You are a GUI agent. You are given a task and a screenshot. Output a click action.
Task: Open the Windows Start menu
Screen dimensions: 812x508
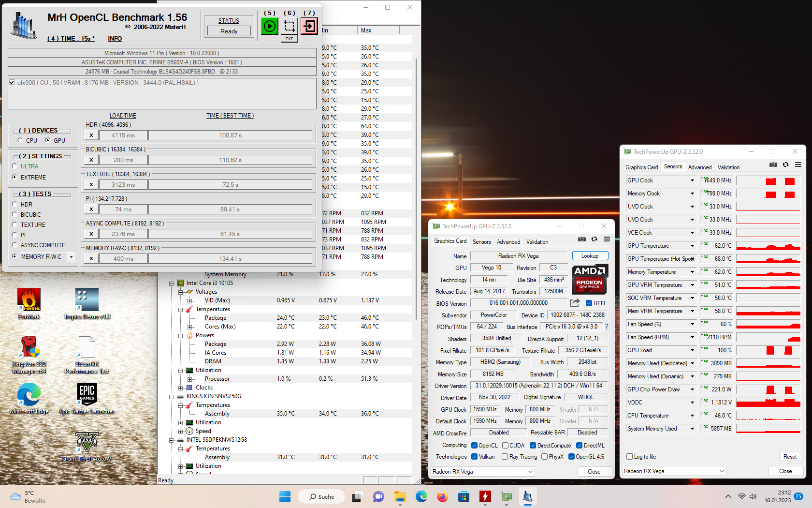coord(285,496)
